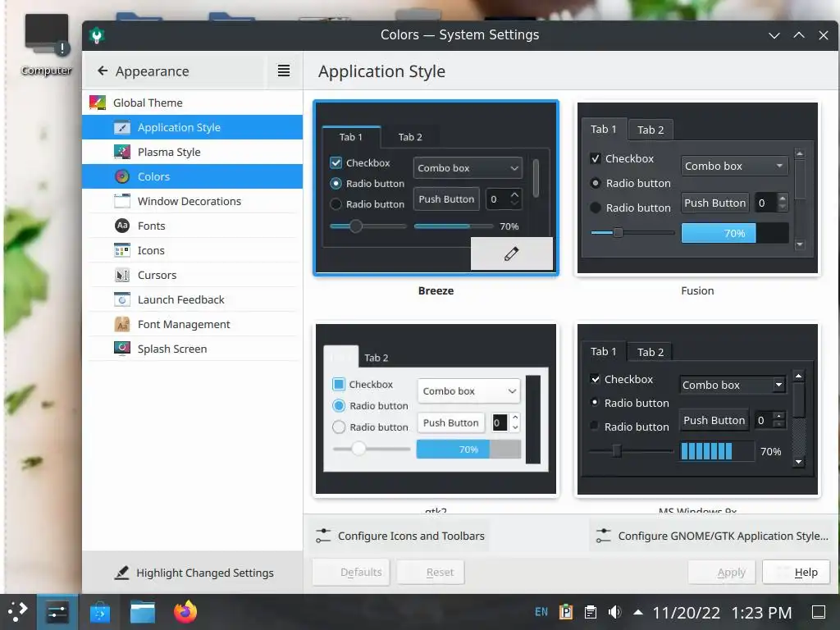Switch to Tab 2 in Breeze preview
Viewport: 840px width, 630px height.
coord(410,137)
